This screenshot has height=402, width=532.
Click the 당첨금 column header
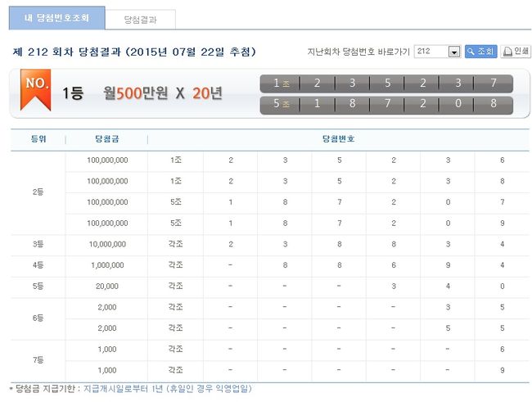pyautogui.click(x=107, y=139)
